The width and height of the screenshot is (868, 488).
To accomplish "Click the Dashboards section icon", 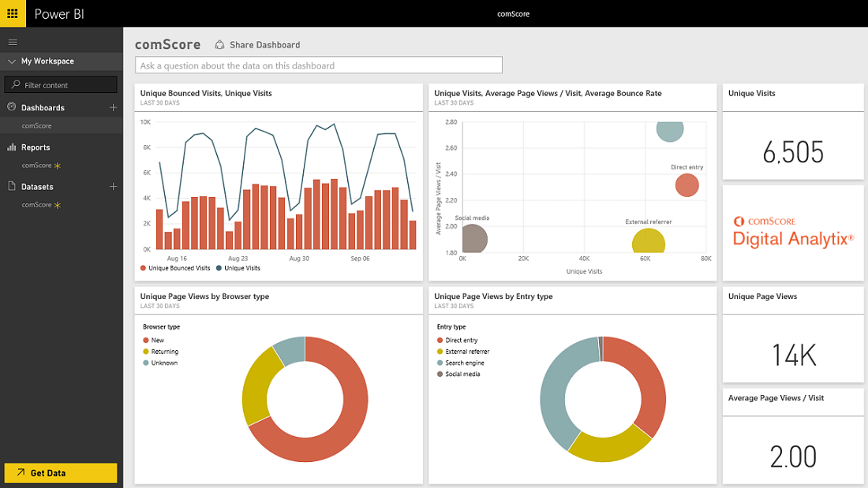I will (x=12, y=106).
